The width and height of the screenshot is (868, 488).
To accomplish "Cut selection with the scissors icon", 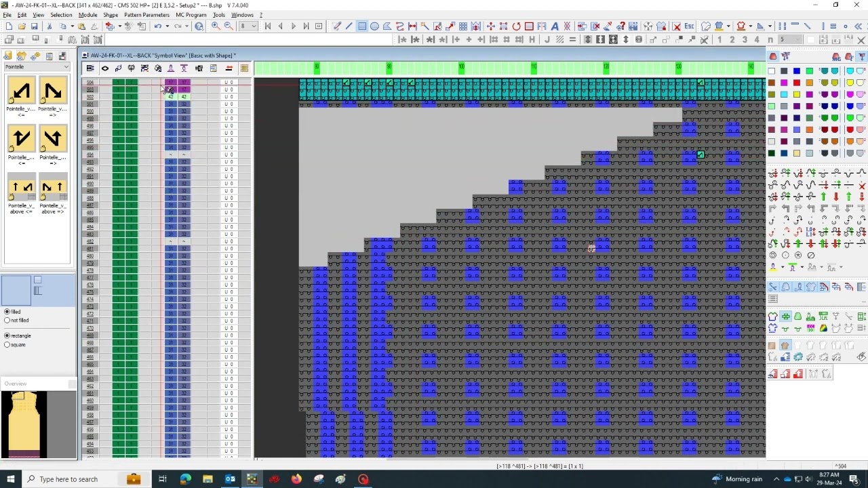I will [51, 26].
